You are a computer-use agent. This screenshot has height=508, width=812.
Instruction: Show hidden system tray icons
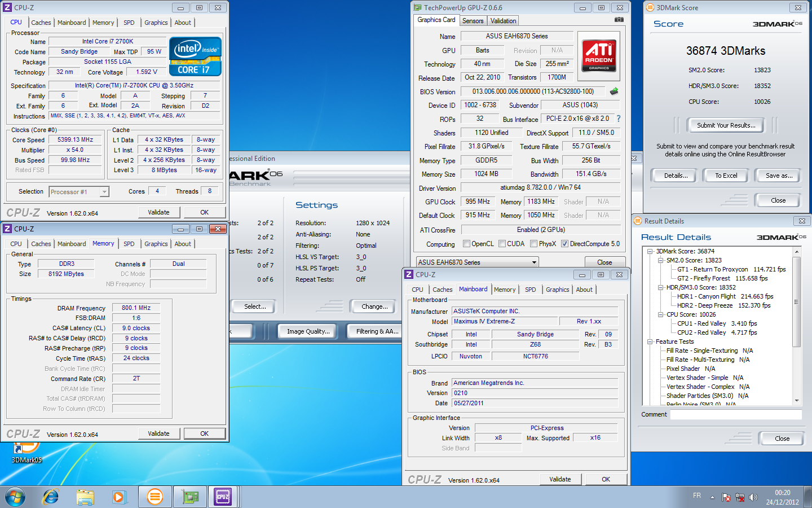point(712,497)
